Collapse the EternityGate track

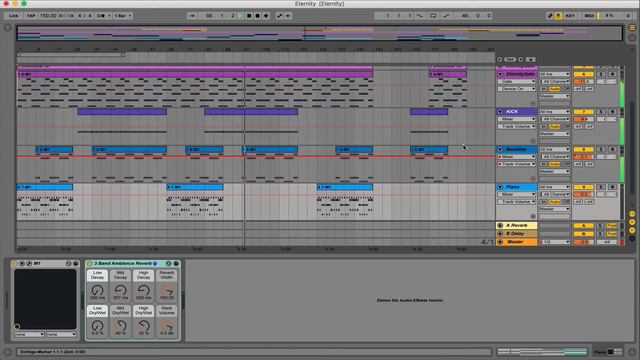500,74
